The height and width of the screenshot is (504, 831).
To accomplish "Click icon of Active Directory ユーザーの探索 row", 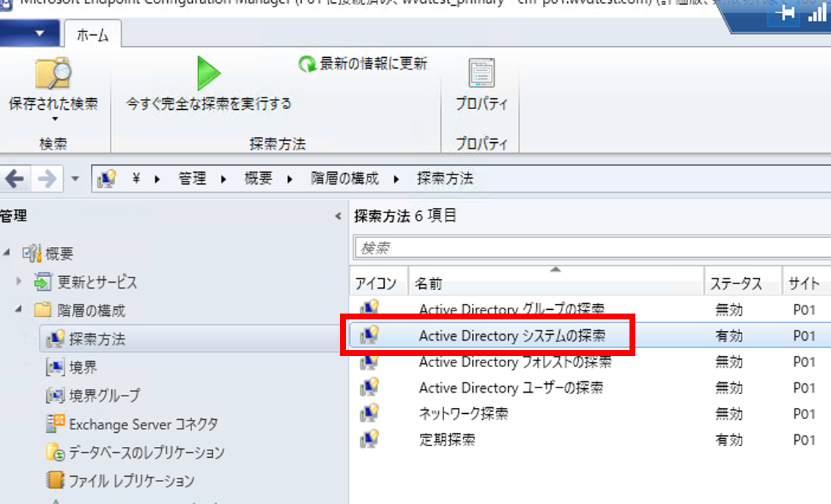I will pyautogui.click(x=369, y=388).
